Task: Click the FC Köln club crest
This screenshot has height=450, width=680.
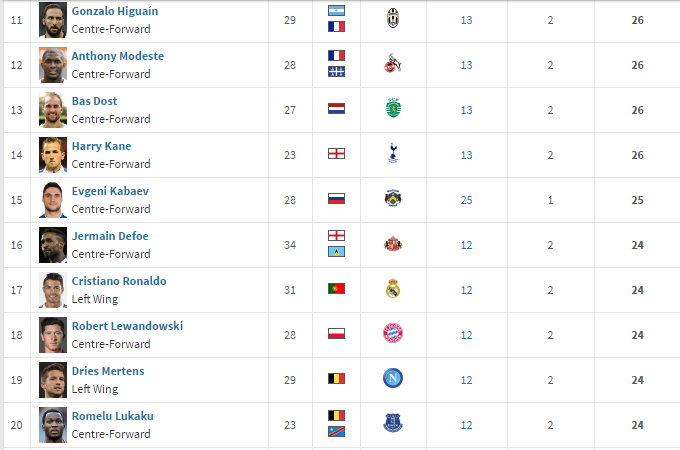Action: pos(393,63)
